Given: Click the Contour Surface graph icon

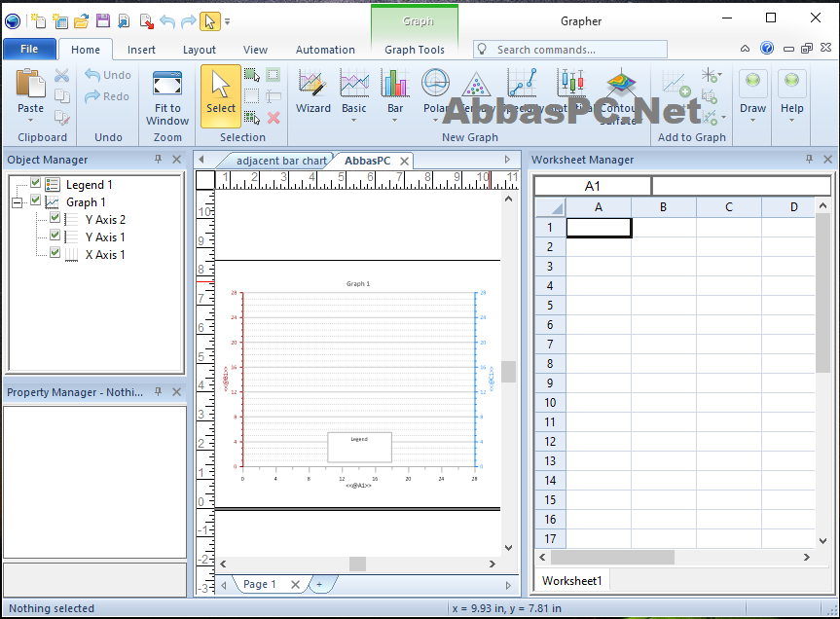Looking at the screenshot, I should tap(620, 83).
